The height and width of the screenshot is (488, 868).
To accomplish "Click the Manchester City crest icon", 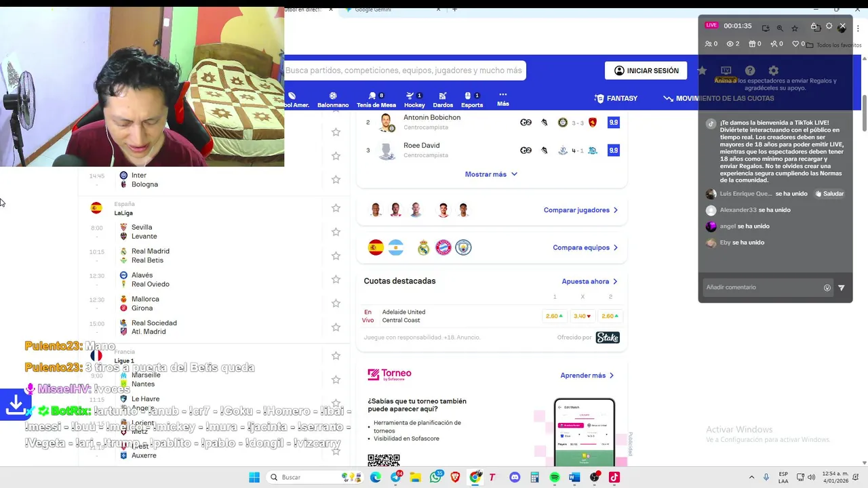I will [463, 247].
